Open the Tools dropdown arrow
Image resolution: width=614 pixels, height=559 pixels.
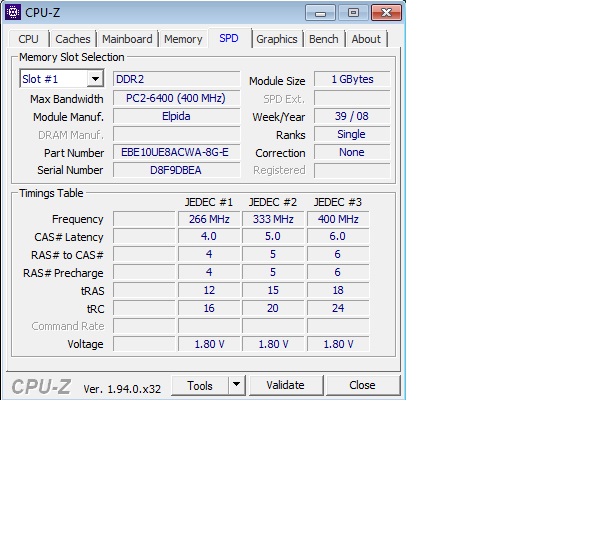pyautogui.click(x=237, y=385)
